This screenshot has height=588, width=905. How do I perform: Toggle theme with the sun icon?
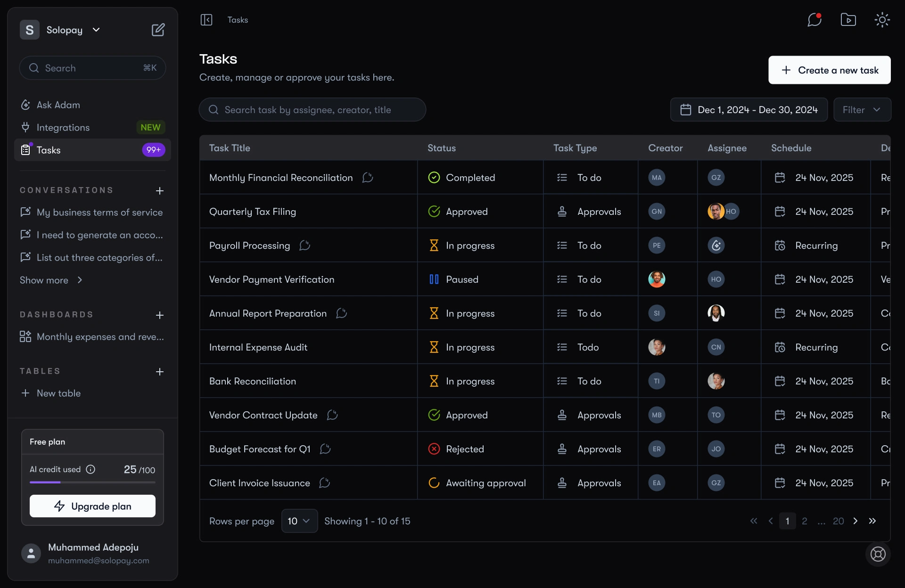(882, 20)
